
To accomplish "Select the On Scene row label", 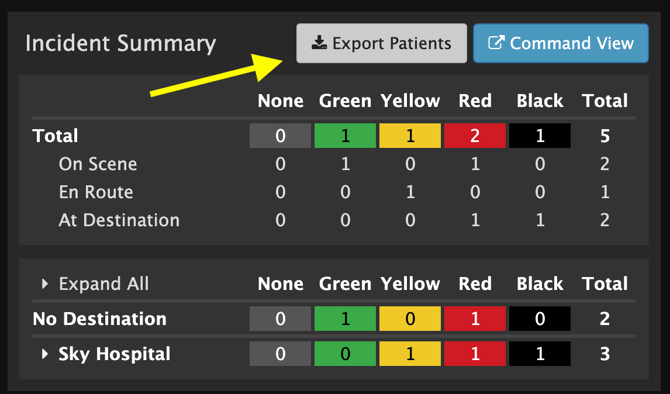I will pyautogui.click(x=98, y=164).
